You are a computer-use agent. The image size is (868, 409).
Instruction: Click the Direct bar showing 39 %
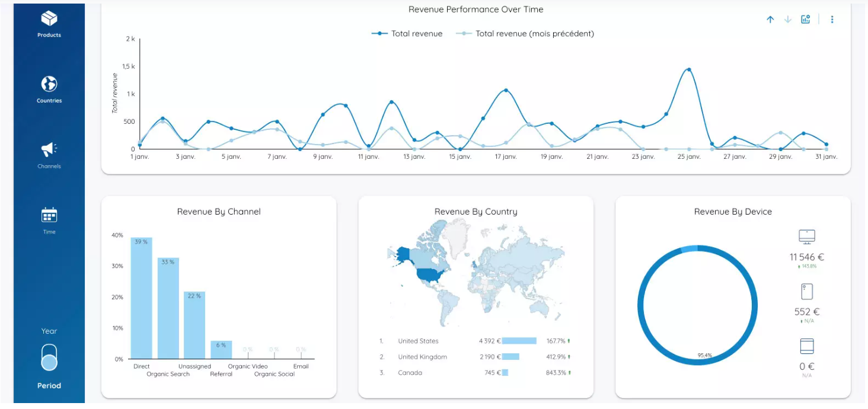(x=142, y=298)
